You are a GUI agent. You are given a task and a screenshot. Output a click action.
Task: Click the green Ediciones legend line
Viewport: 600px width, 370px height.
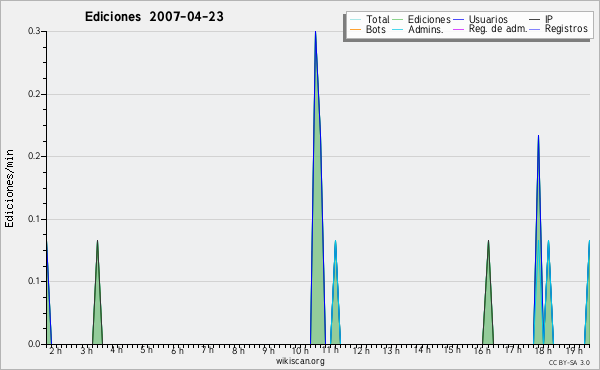click(398, 20)
